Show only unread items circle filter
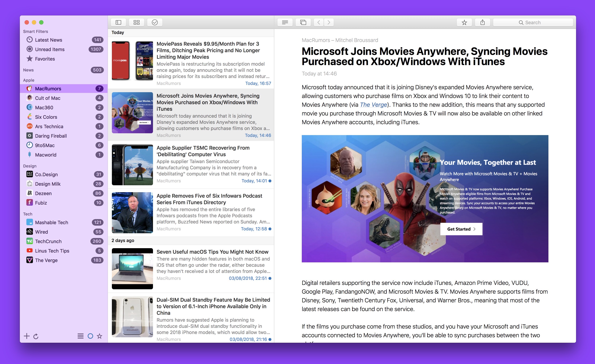 tap(90, 336)
